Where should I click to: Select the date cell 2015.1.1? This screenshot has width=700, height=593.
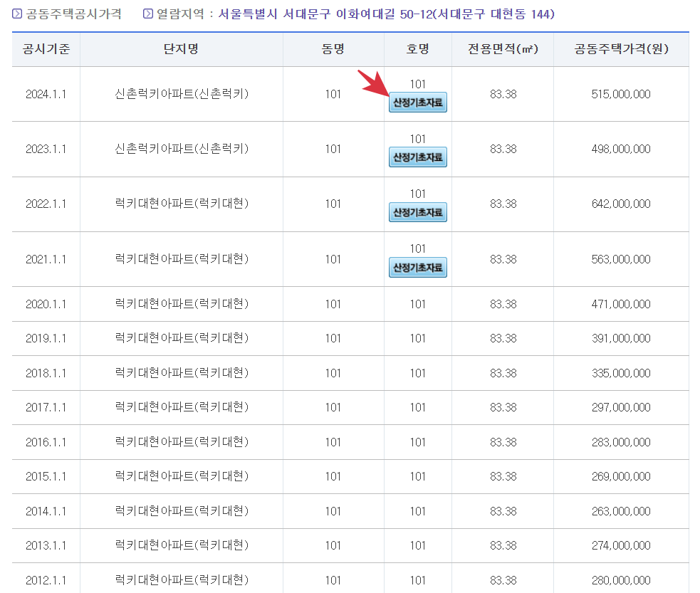pyautogui.click(x=46, y=476)
